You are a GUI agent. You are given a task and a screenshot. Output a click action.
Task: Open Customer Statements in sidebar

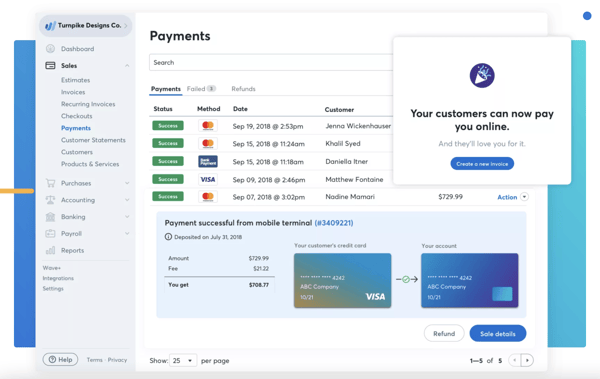pos(93,140)
